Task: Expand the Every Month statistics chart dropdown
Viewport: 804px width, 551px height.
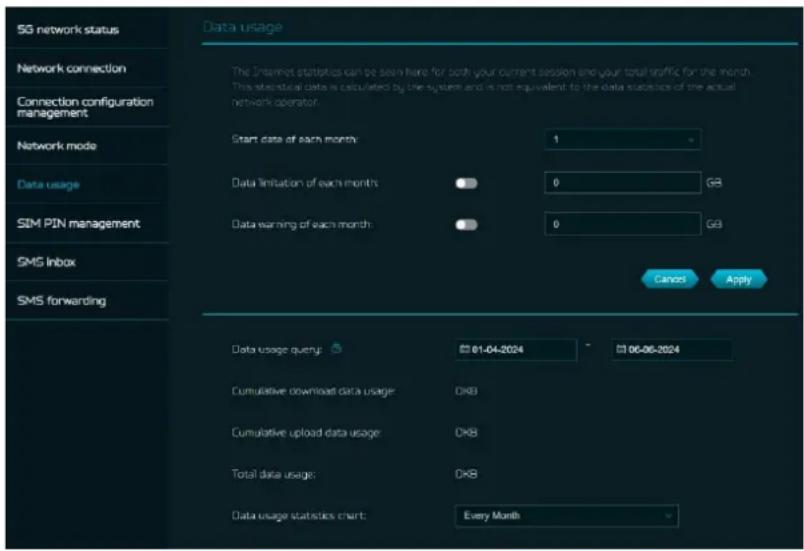Action: [567, 516]
